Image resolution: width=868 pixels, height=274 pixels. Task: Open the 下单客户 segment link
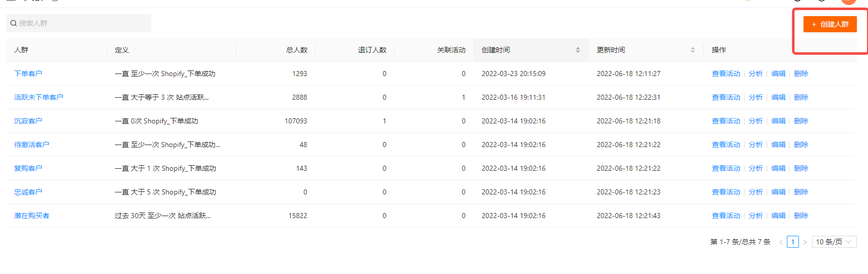pos(28,74)
